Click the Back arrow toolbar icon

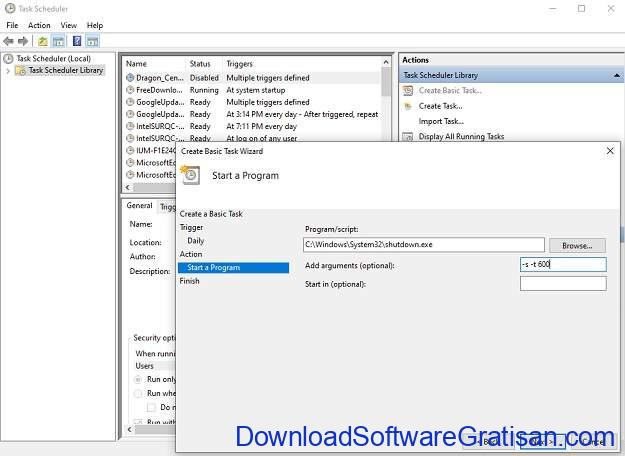pos(8,41)
